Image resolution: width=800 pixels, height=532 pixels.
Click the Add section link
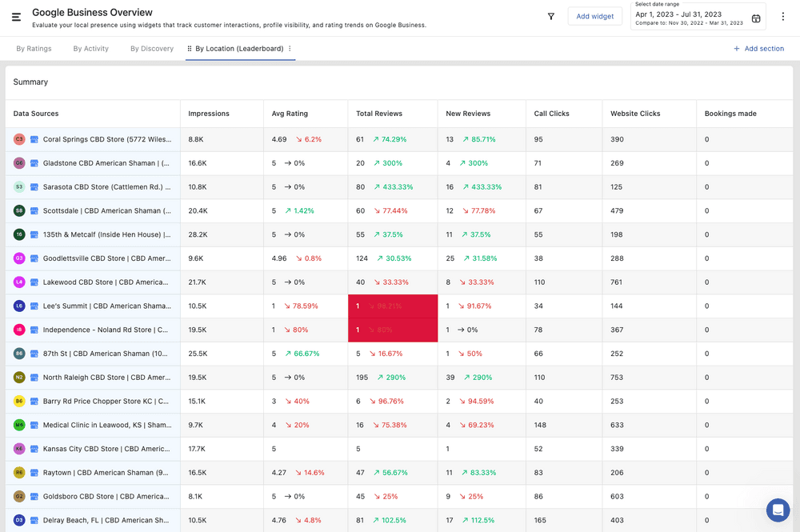pyautogui.click(x=758, y=49)
